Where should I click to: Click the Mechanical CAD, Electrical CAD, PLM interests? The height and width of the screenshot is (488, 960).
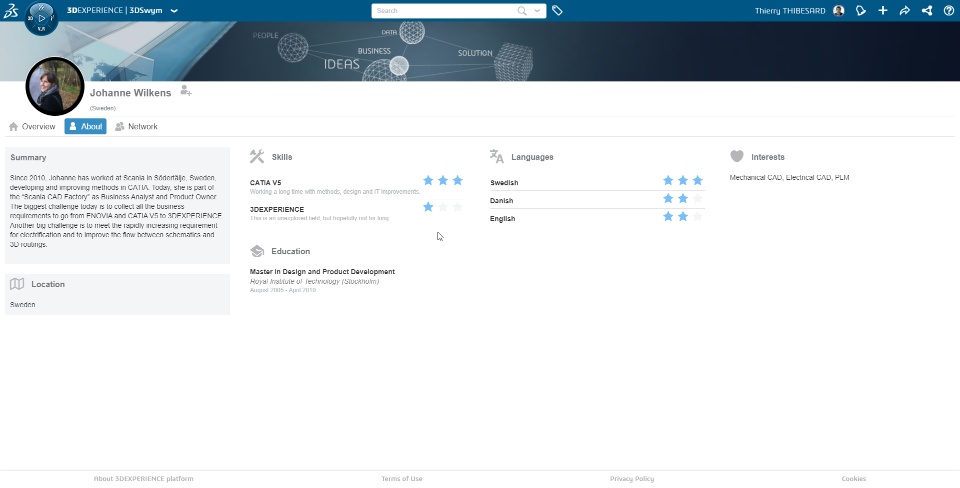[789, 178]
